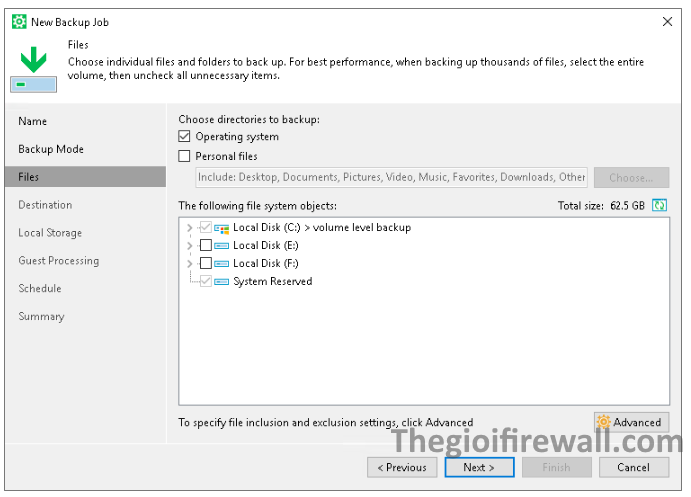Click the Local Disk (C:) Windows drive icon
This screenshot has height=497, width=691.
coord(221,228)
